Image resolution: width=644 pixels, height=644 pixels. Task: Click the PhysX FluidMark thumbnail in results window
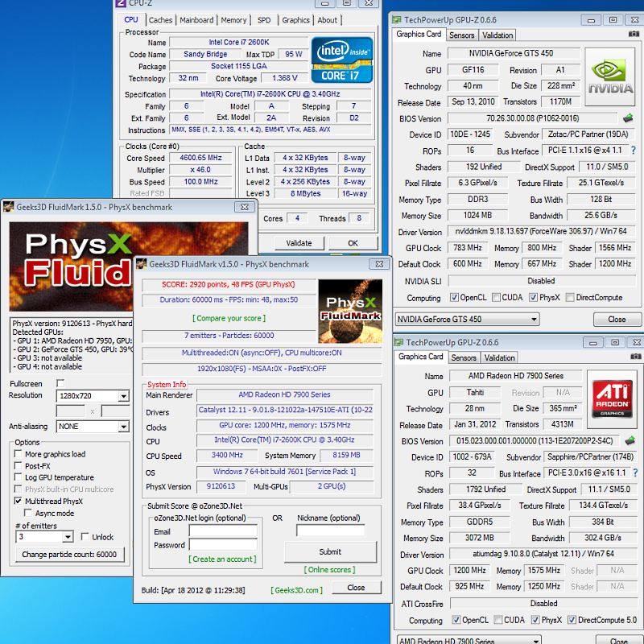click(350, 311)
